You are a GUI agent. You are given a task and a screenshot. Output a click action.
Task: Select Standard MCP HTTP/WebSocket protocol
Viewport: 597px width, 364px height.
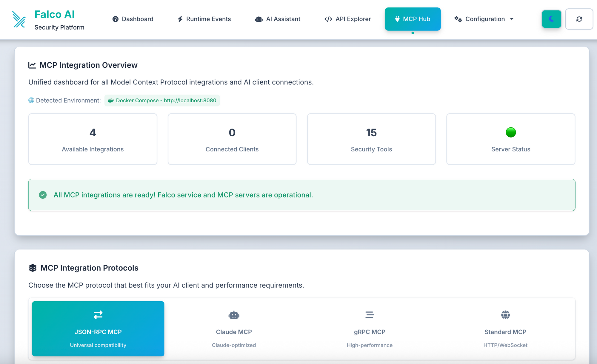tap(505, 328)
